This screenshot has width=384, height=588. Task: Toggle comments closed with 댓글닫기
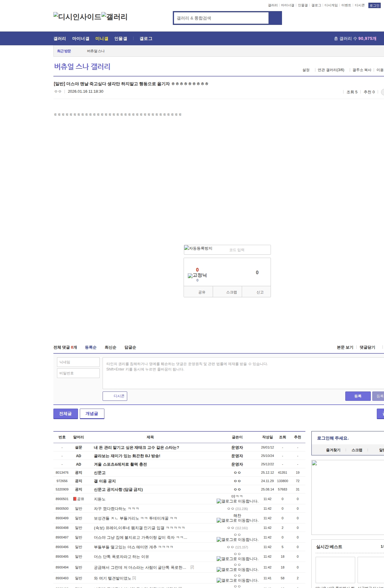pyautogui.click(x=367, y=347)
